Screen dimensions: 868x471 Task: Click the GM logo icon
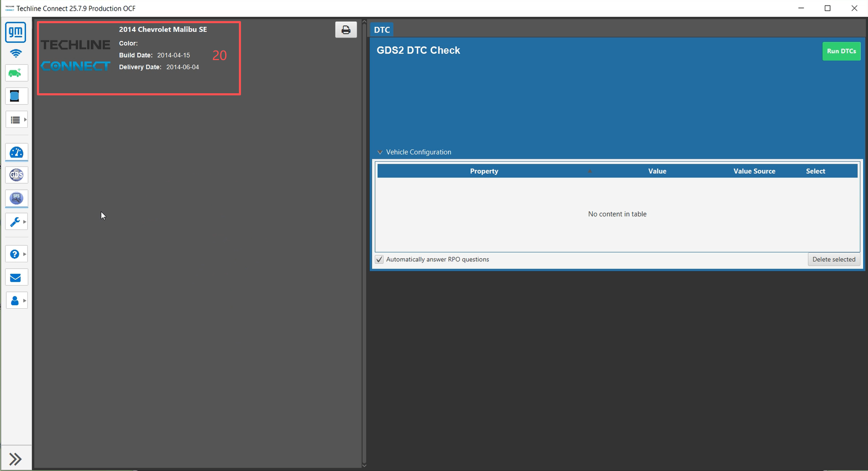[x=16, y=33]
